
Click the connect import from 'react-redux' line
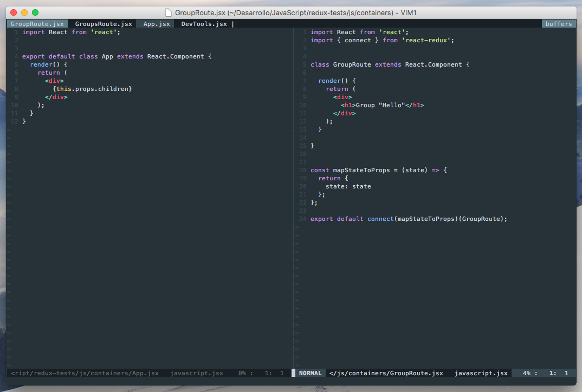click(x=382, y=41)
